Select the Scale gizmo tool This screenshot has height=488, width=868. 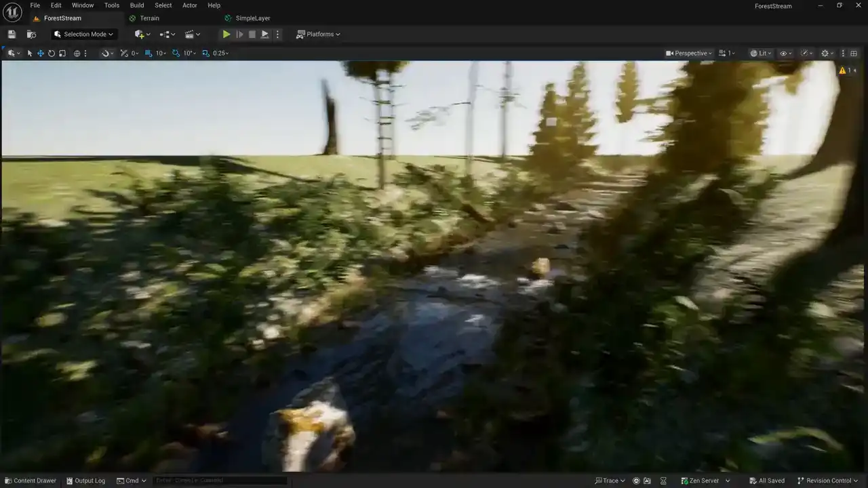(x=62, y=53)
